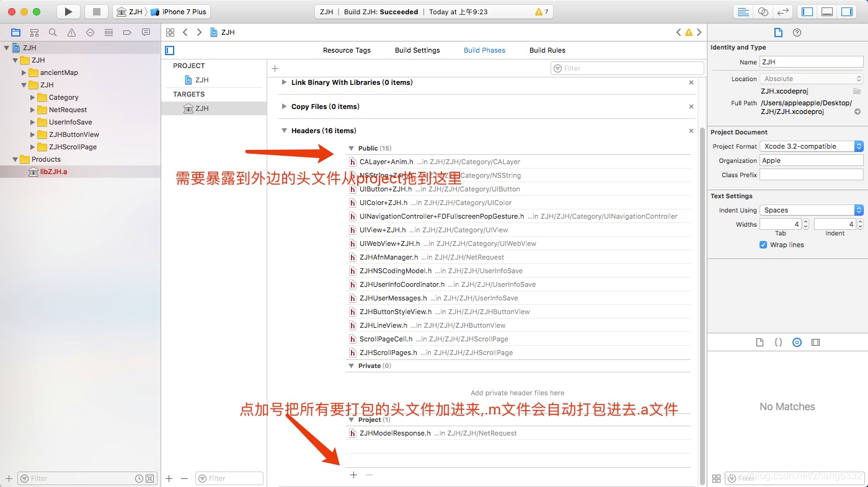Screen dimensions: 868x487
Task: Reveal ZJH.xcodeproj in Finder arrow
Action: 857,112
